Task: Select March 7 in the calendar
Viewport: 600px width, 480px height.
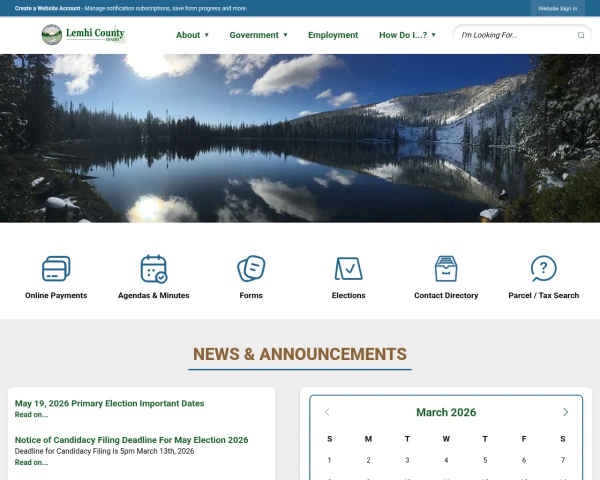Action: click(563, 460)
